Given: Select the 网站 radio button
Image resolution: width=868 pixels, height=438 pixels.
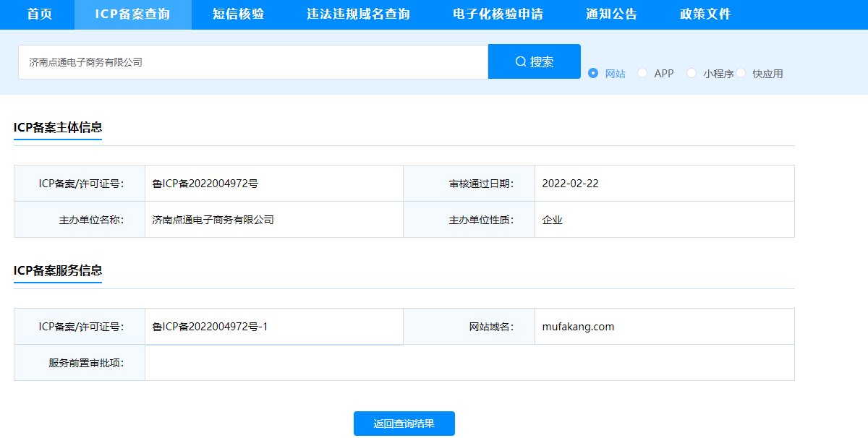Looking at the screenshot, I should click(x=593, y=73).
